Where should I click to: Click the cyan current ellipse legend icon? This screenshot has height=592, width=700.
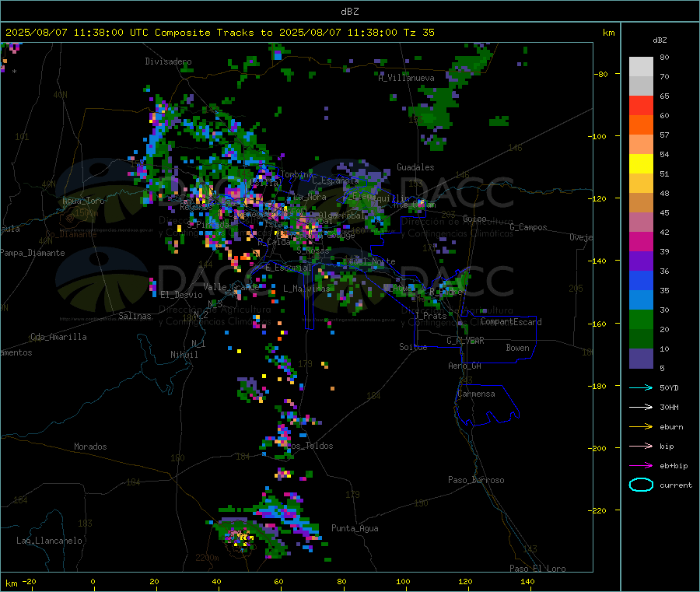coord(641,485)
